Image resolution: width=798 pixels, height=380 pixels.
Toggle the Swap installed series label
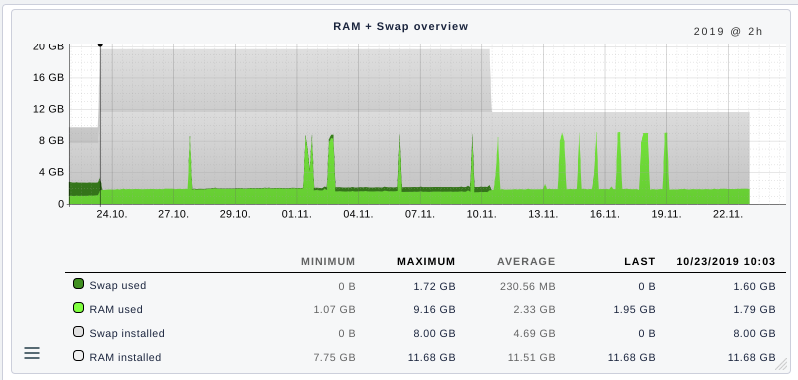[x=127, y=333]
